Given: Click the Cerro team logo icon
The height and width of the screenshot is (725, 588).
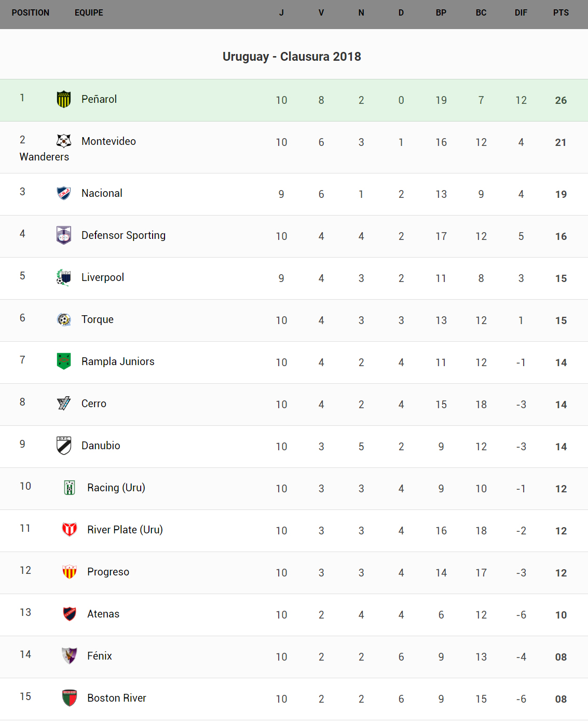Looking at the screenshot, I should [64, 403].
